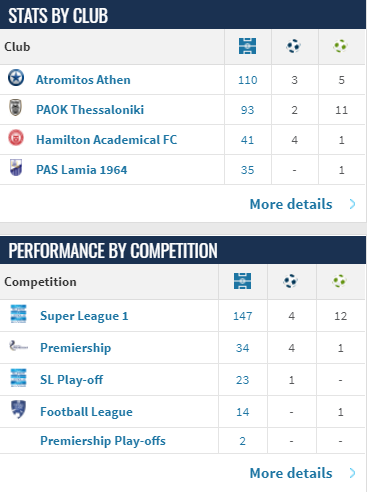The width and height of the screenshot is (367, 492).
Task: Open the Atromitos Athen club link
Action: [83, 80]
